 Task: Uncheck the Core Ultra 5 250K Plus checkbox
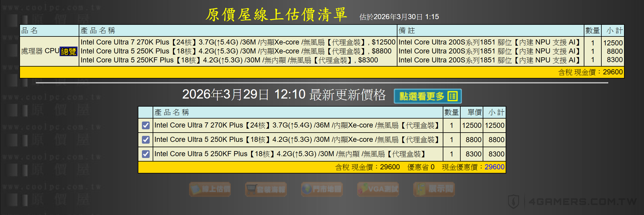[x=146, y=140]
